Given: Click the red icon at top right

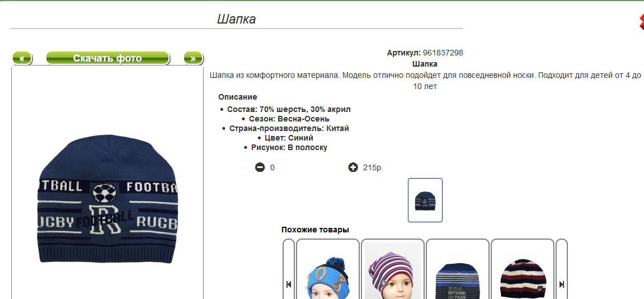Looking at the screenshot, I should click(641, 21).
